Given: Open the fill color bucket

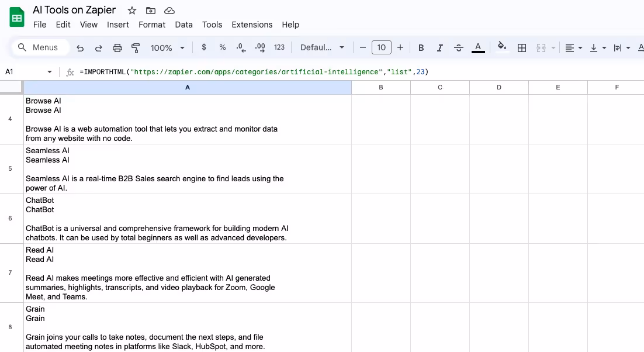Looking at the screenshot, I should [501, 47].
